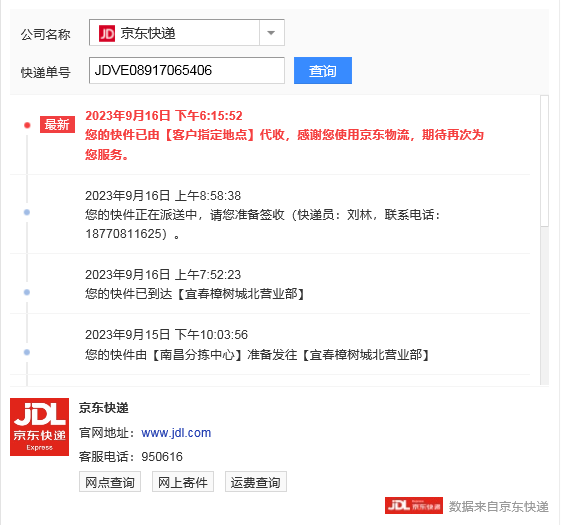This screenshot has width=568, height=525.
Task: Open the company name dropdown arrow
Action: [271, 33]
